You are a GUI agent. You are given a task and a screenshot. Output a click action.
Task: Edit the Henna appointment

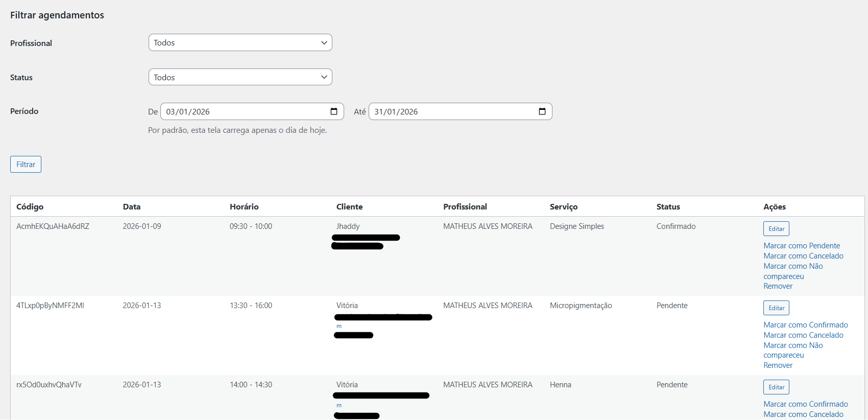tap(776, 387)
